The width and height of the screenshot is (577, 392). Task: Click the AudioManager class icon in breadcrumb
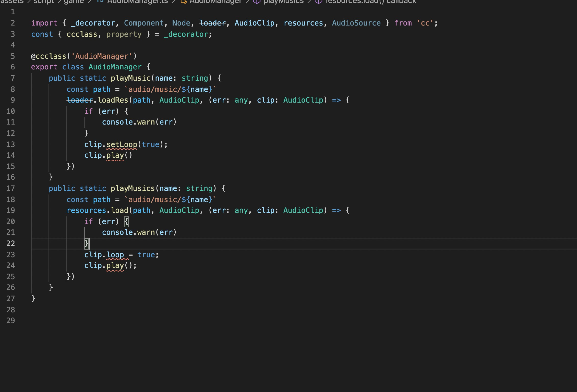[184, 2]
